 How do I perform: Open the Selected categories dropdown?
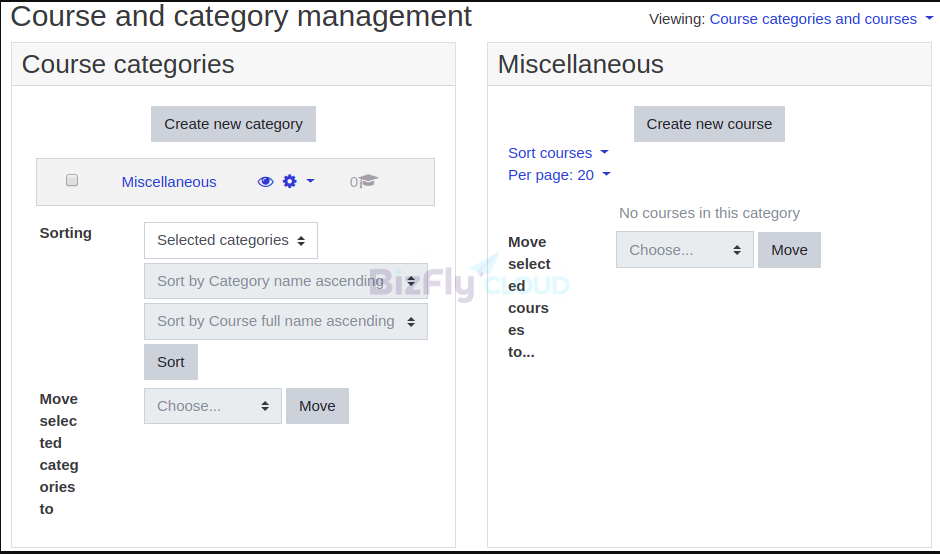(231, 240)
